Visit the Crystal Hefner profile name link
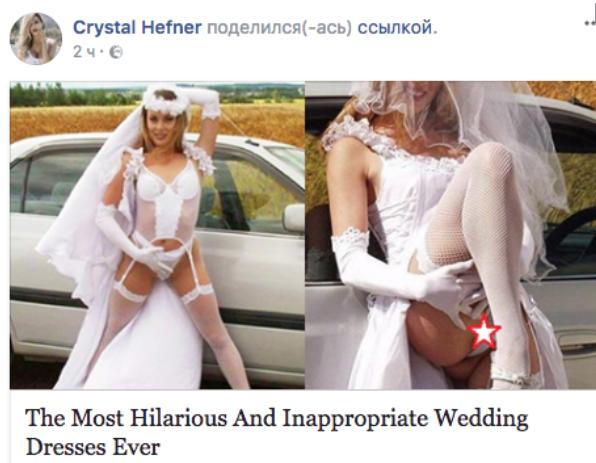Viewport: 596px width, 463px height. pyautogui.click(x=137, y=27)
